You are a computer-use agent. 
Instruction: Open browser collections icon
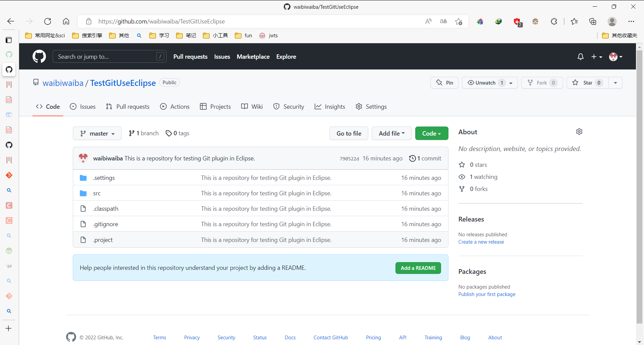pos(593,21)
